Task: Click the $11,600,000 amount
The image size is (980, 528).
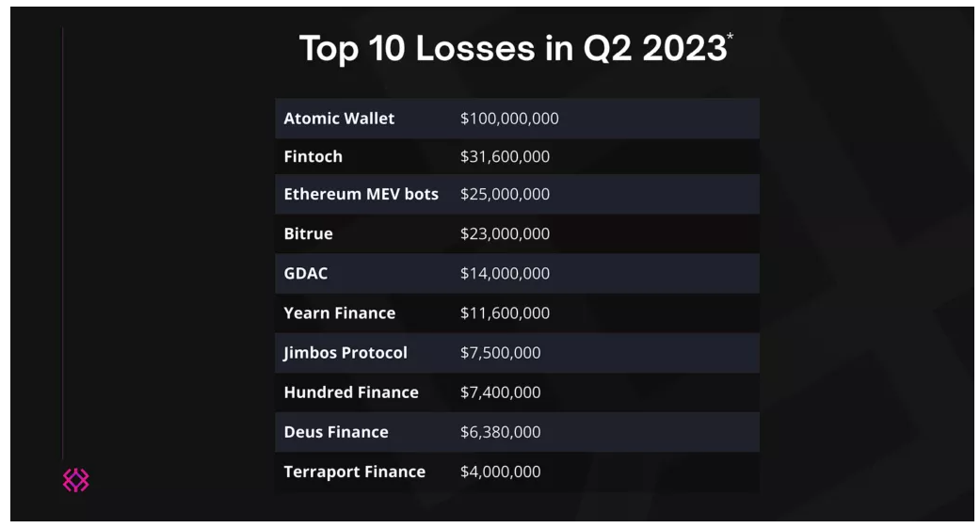Action: pyautogui.click(x=505, y=312)
